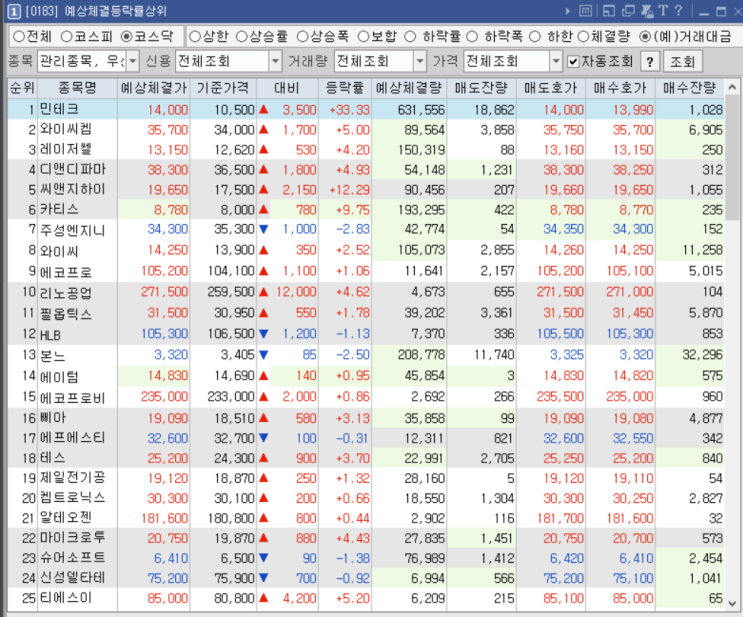Click the 'T' font size icon
Screen dimensions: 743x617
(663, 11)
